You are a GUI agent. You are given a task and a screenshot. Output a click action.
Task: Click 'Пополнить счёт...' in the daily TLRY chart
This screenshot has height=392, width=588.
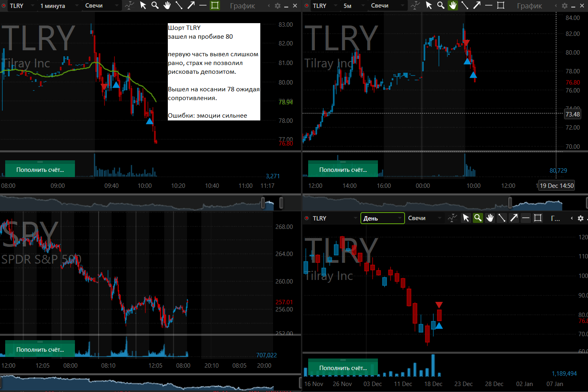343,368
